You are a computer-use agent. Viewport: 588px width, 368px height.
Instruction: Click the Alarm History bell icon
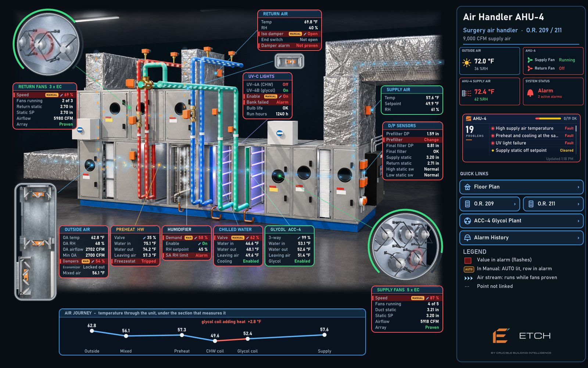tap(467, 238)
